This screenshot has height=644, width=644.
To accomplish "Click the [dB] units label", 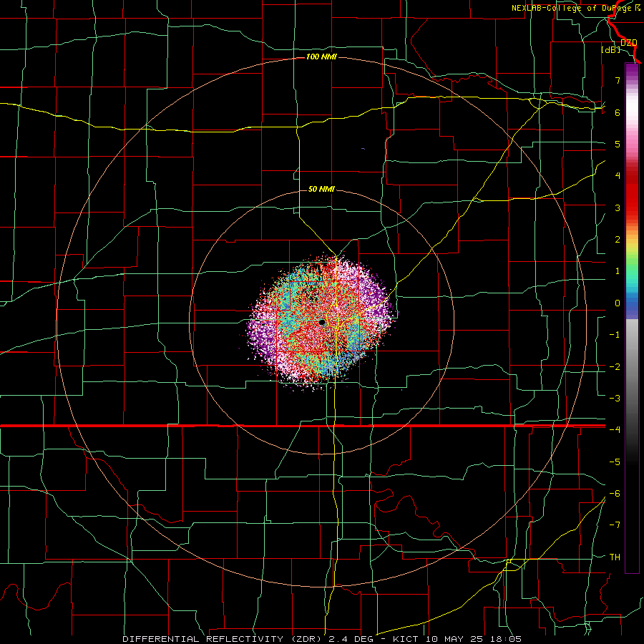I will (611, 49).
